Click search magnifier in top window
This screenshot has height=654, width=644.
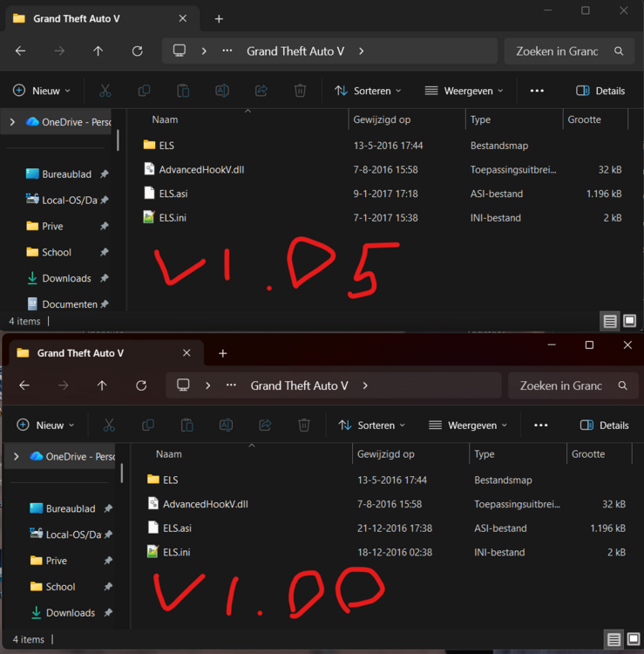pos(619,51)
